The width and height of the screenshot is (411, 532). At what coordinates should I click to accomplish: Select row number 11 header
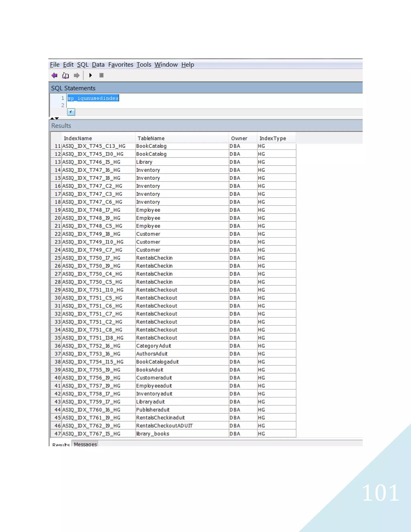(x=56, y=146)
